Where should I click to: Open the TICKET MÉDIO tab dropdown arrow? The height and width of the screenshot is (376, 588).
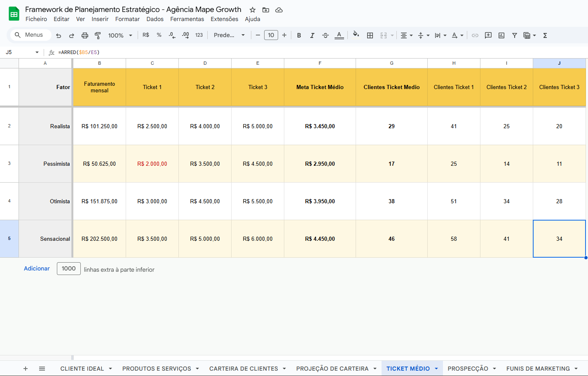[x=436, y=369]
